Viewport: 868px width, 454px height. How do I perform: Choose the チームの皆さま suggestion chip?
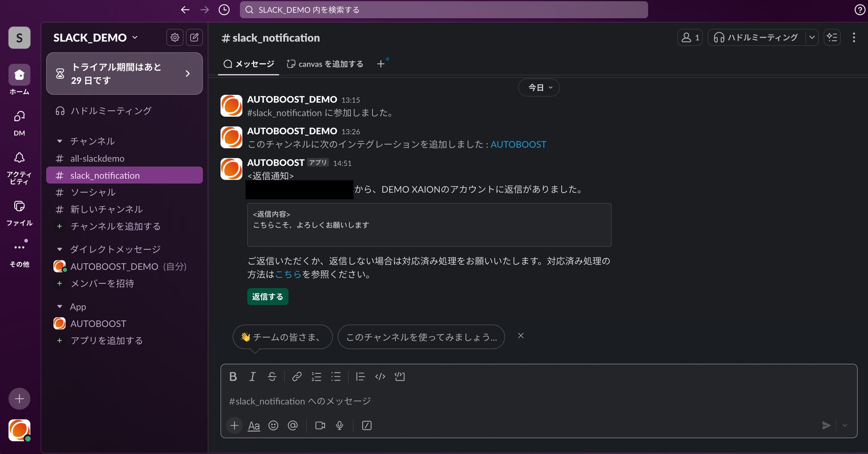click(283, 337)
